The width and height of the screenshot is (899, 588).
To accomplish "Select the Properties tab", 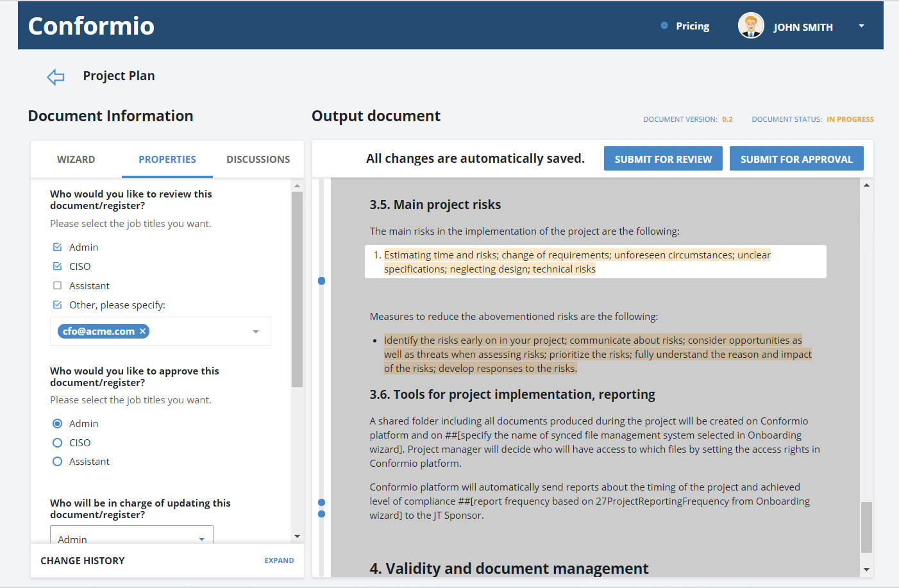I will [167, 159].
